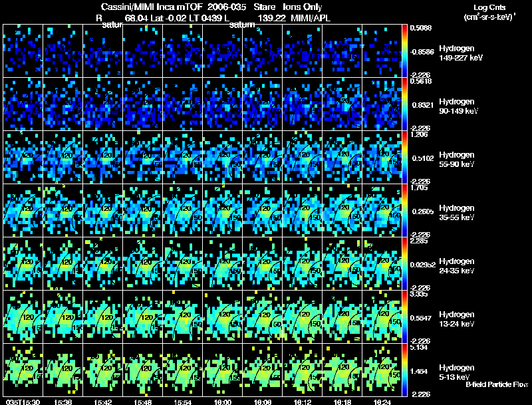Click the Hydrogen 13-24 keV label

click(x=457, y=319)
